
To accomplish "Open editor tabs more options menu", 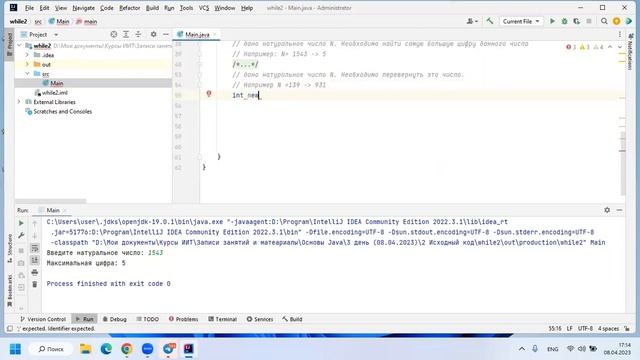I will tap(620, 34).
